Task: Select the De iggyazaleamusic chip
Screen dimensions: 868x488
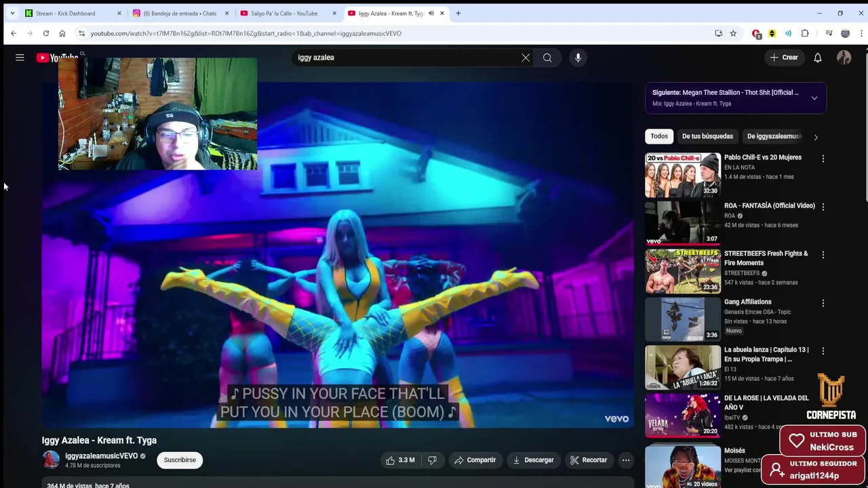Action: 774,136
